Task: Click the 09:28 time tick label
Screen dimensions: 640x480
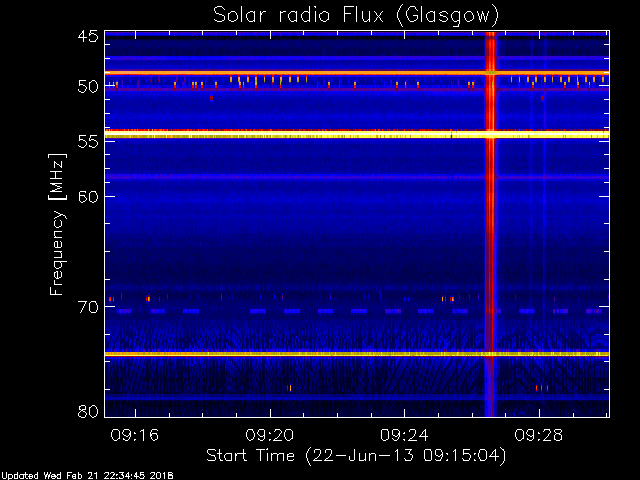Action: [x=539, y=435]
